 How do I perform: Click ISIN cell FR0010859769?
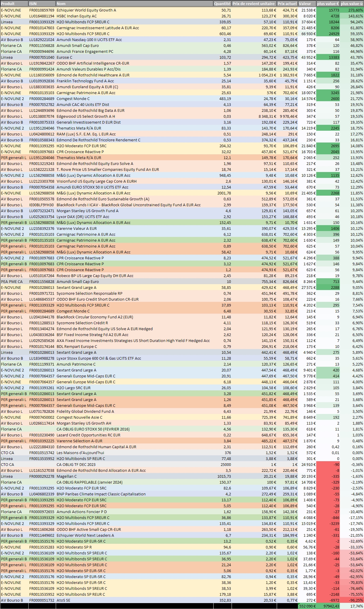click(x=42, y=10)
